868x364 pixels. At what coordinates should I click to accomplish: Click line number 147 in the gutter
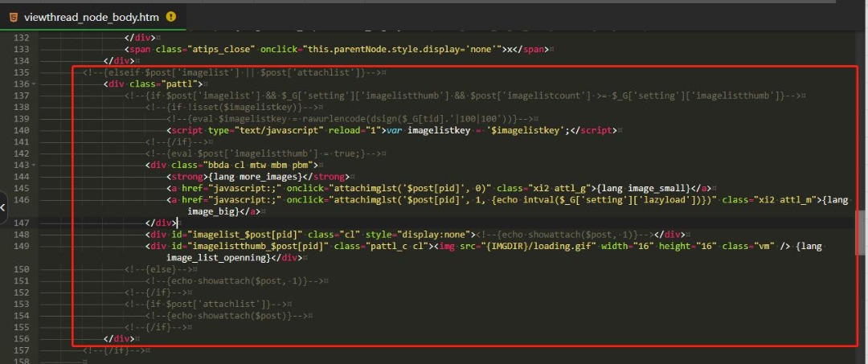[20, 223]
